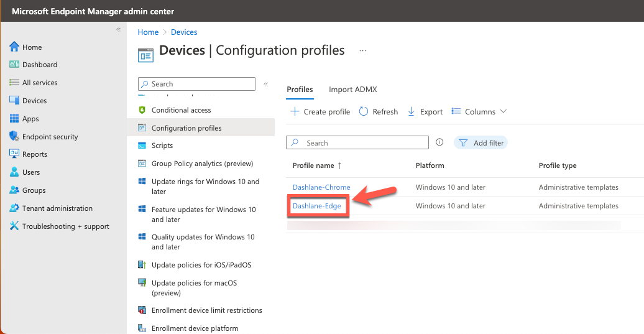Viewport: 644px width, 334px height.
Task: Focus the profiles Search field
Action: click(x=357, y=142)
